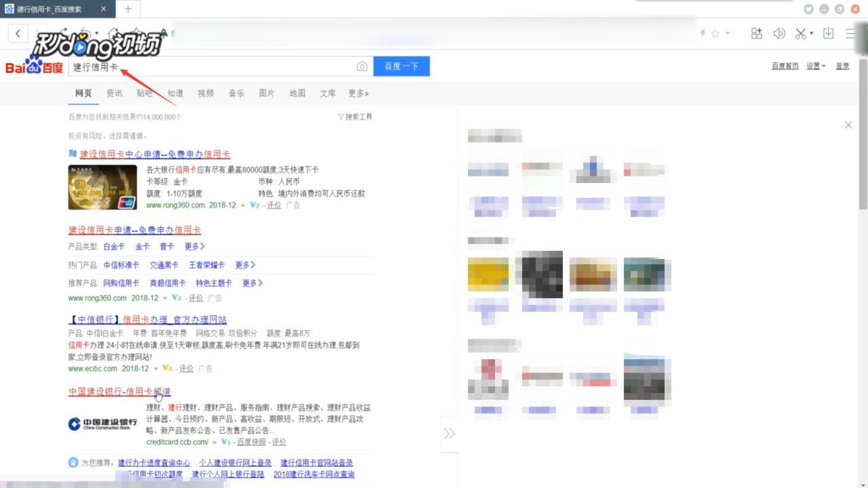Click the 普卡 product link
Viewport: 868px width, 488px height.
(167, 247)
